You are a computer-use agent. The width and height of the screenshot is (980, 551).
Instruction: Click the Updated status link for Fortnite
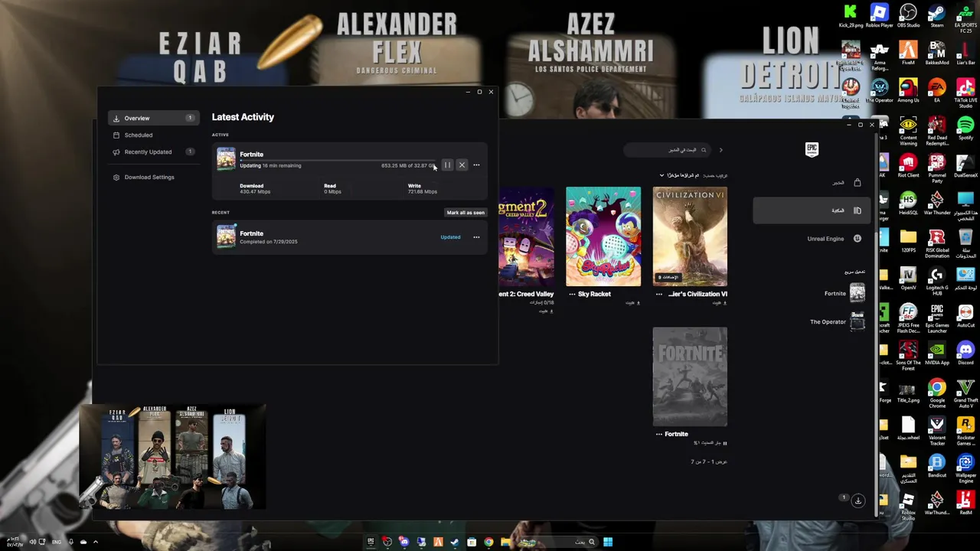pos(450,237)
